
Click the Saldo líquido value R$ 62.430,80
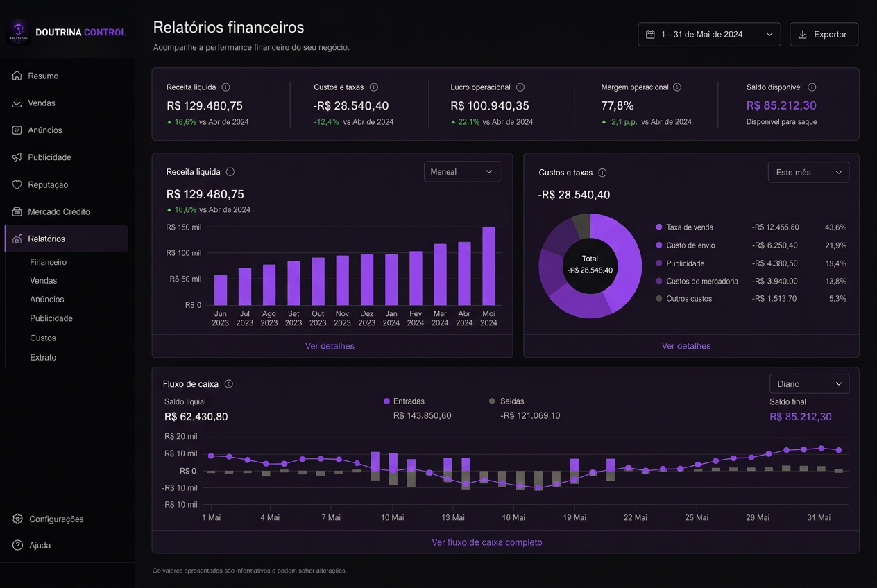(196, 417)
